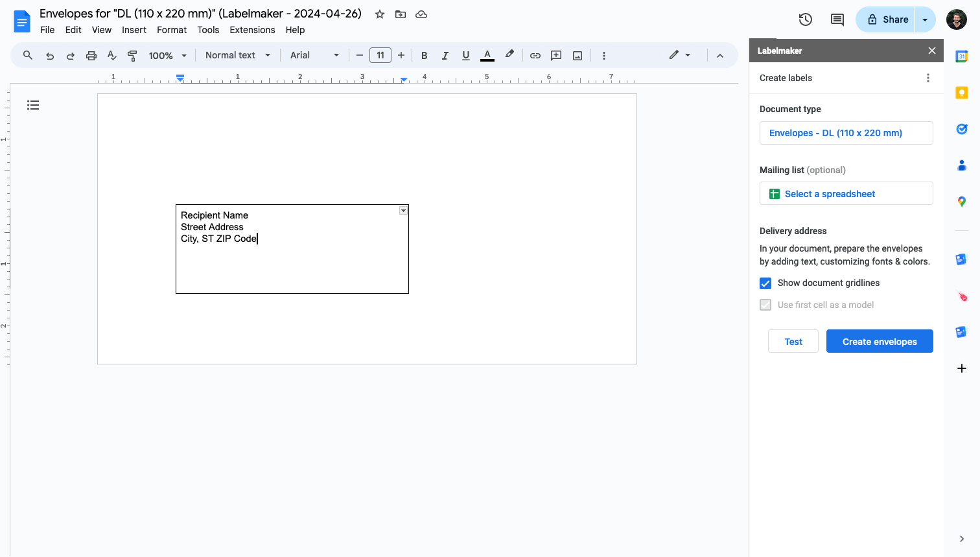Open the print dialog icon
The height and width of the screenshot is (557, 980).
(91, 55)
